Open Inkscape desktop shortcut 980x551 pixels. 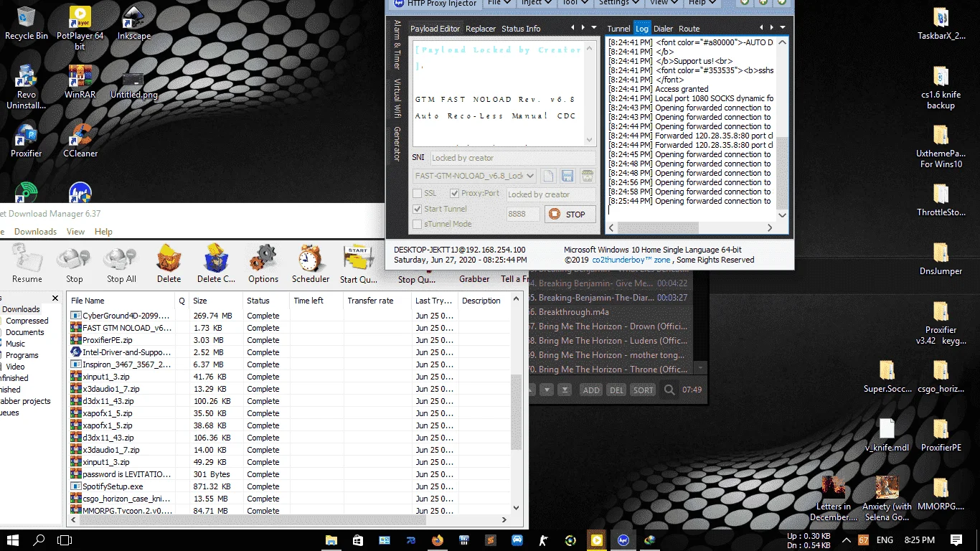point(134,23)
